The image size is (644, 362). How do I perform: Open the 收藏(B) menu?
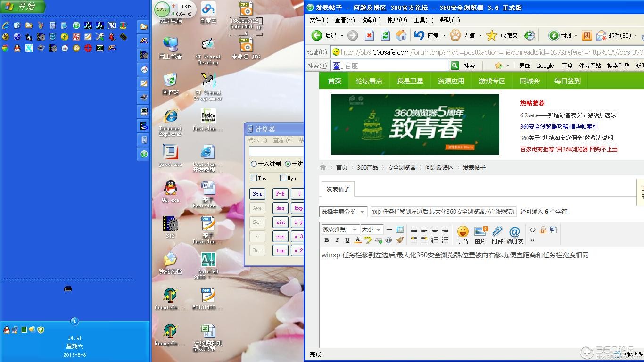pos(371,20)
